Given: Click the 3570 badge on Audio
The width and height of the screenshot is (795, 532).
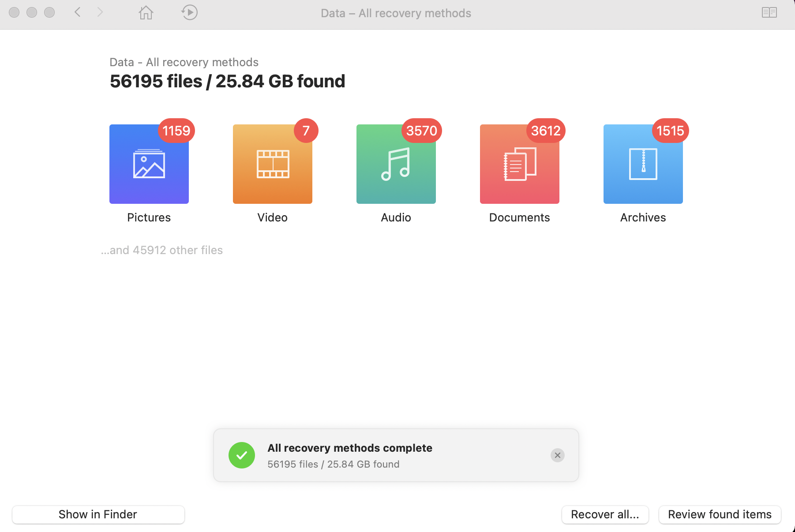Looking at the screenshot, I should coord(422,131).
